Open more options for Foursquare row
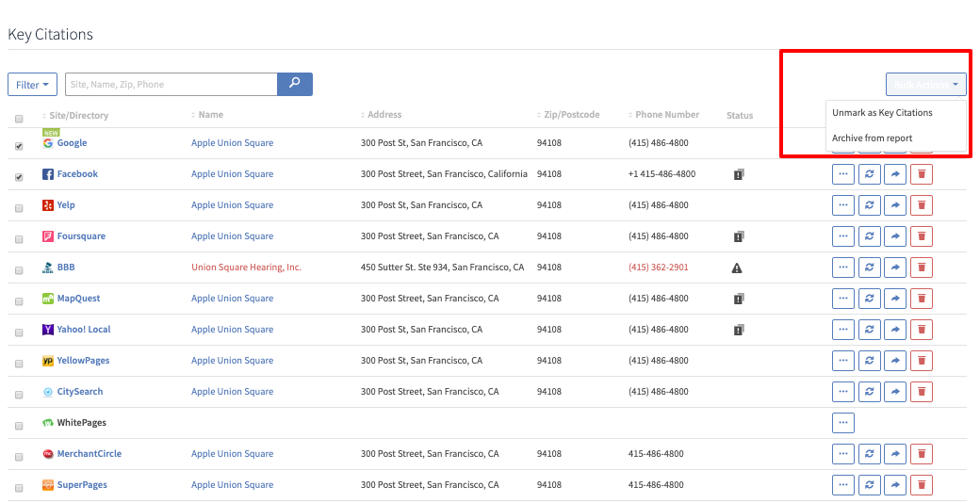The height and width of the screenshot is (503, 980). pos(843,236)
